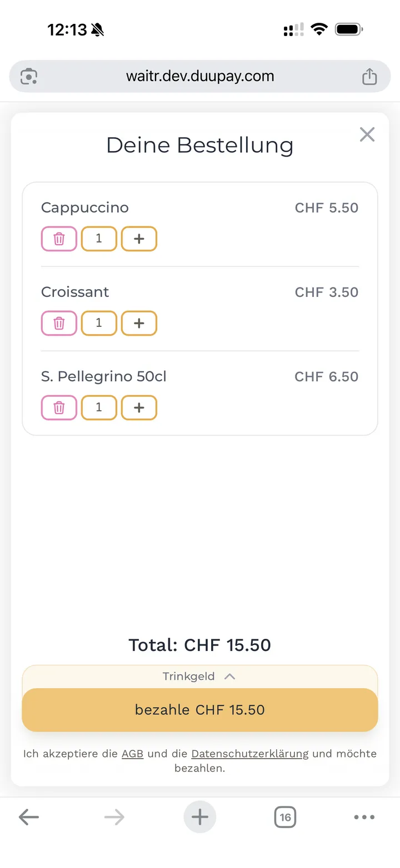The width and height of the screenshot is (400, 868).
Task: Increase Cappuccino quantity with plus
Action: coord(139,239)
